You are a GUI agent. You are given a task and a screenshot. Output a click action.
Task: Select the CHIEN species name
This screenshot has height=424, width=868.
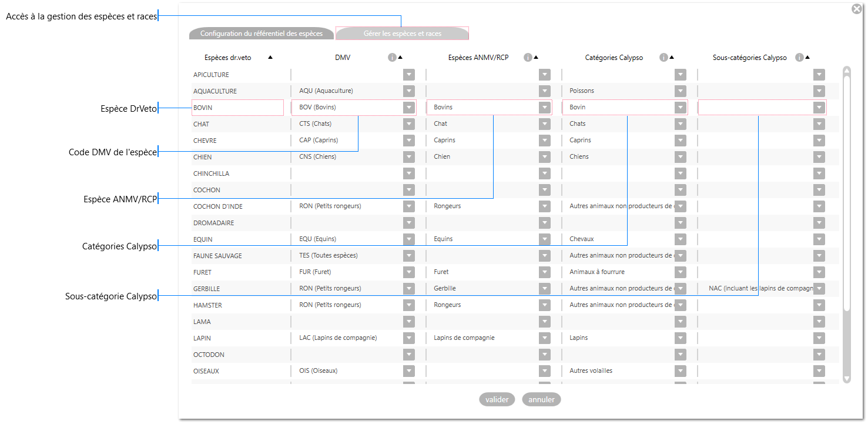203,157
